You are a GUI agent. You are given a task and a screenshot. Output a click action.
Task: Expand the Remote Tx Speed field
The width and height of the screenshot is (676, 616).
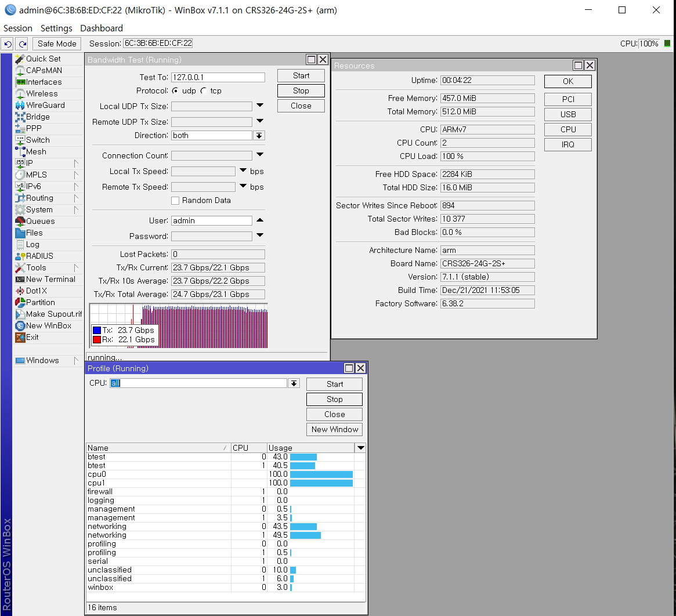pyautogui.click(x=243, y=186)
